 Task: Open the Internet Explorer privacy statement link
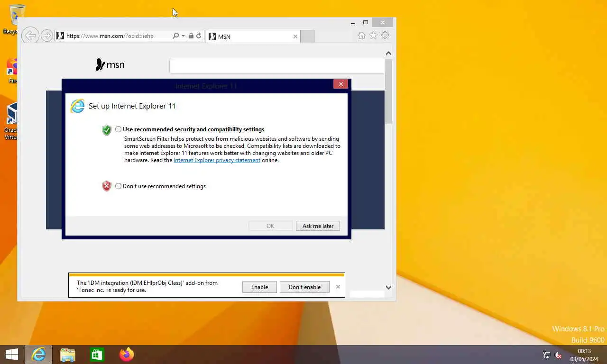click(x=217, y=160)
